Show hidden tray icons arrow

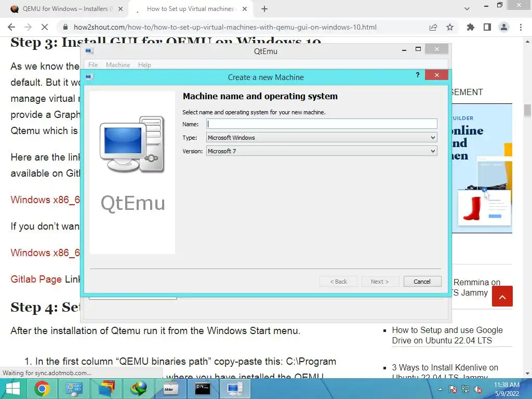click(x=440, y=389)
